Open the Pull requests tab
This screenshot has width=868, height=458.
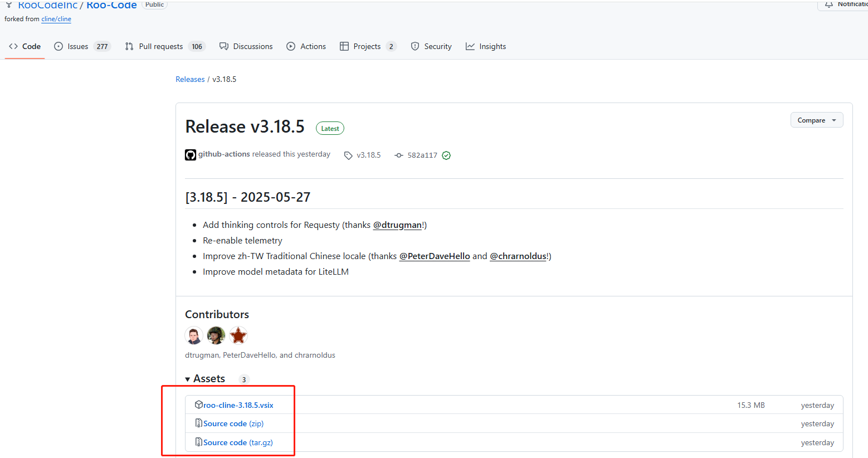[x=165, y=46]
